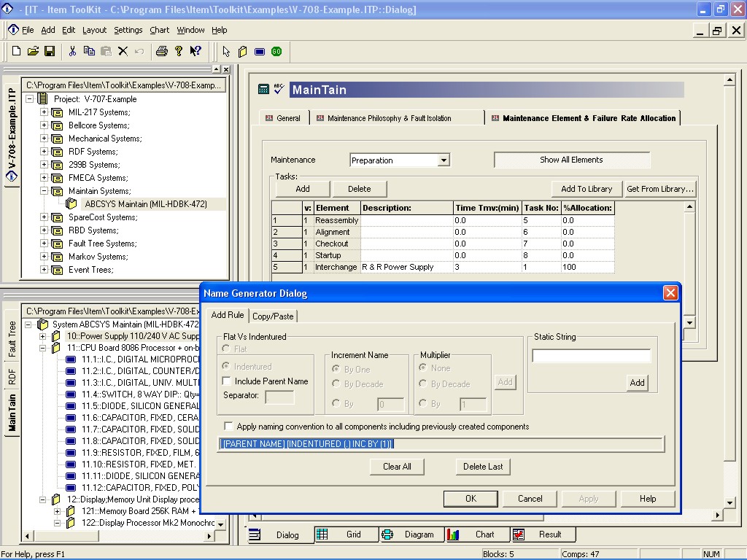
Task: Click the calculator icon beside MainTain title
Action: tap(263, 89)
